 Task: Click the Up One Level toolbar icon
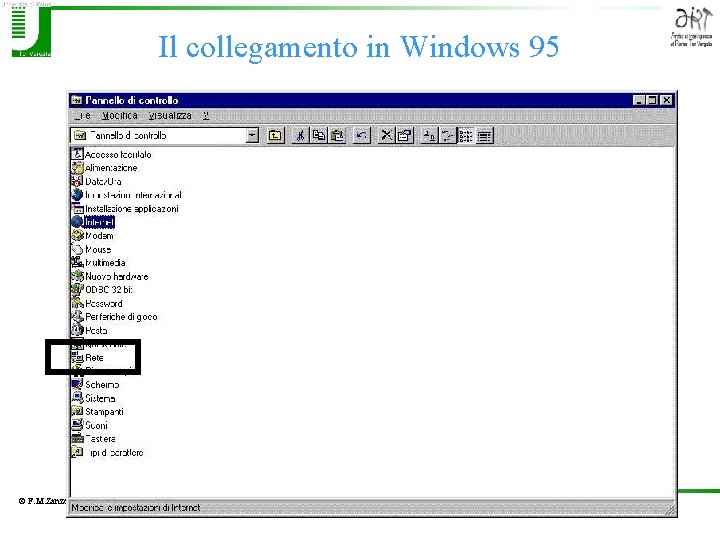(x=275, y=135)
